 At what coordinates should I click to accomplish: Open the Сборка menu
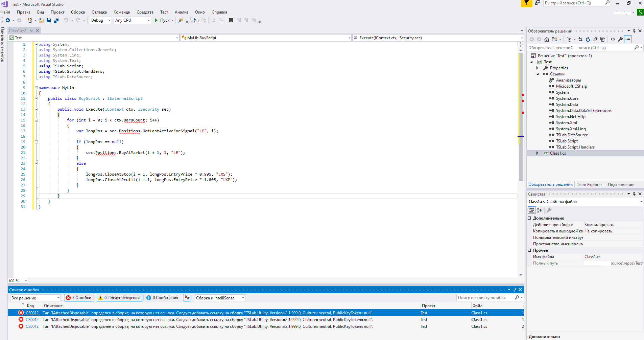78,12
